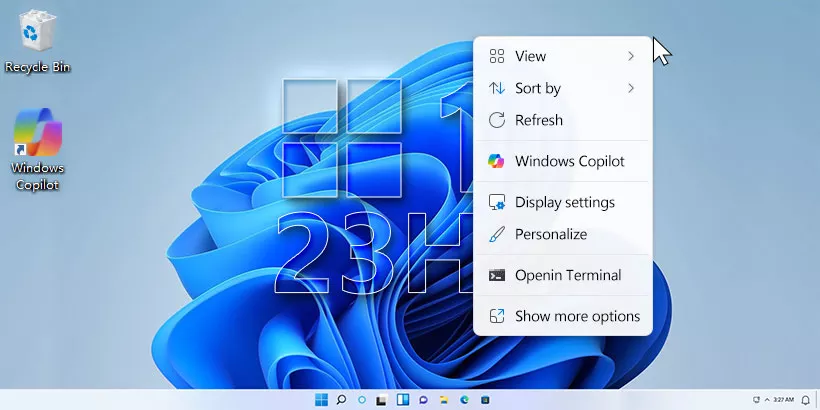Open the View submenu entry
820x410 pixels.
pyautogui.click(x=562, y=56)
